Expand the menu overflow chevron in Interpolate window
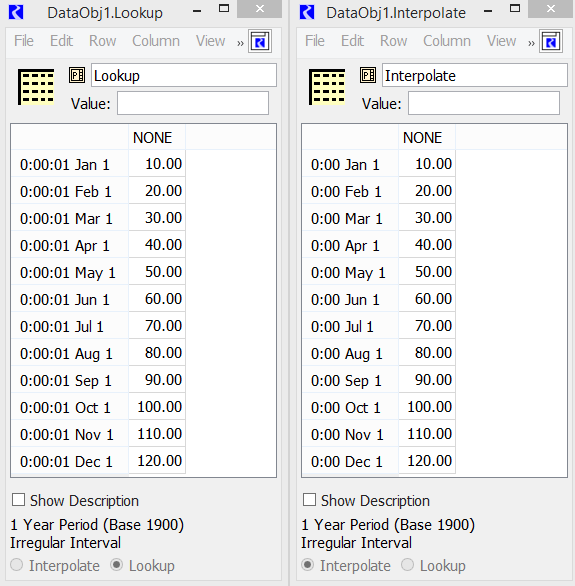The width and height of the screenshot is (575, 586). [531, 43]
